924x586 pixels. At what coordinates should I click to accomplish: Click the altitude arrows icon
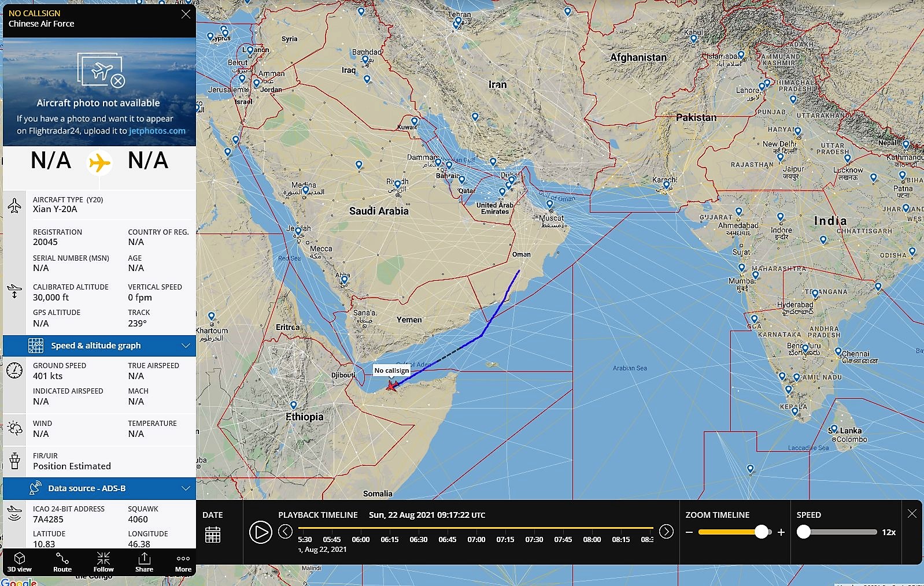(14, 291)
